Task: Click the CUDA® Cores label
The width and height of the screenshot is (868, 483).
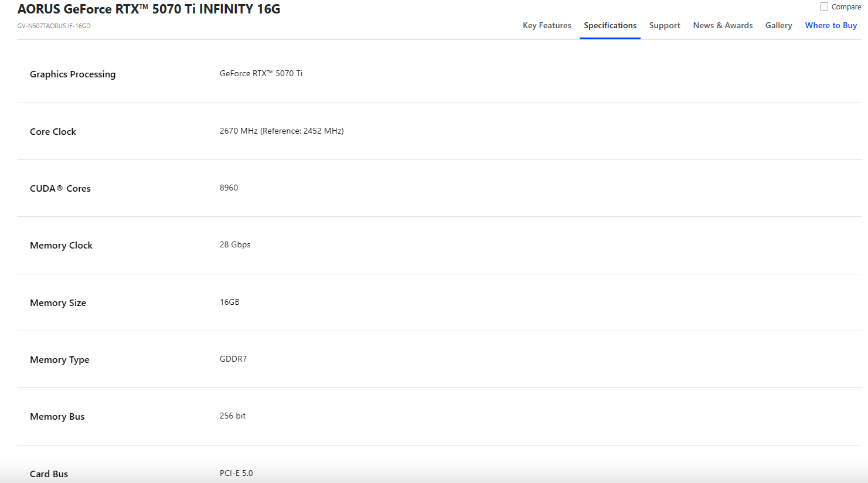Action: pyautogui.click(x=60, y=188)
